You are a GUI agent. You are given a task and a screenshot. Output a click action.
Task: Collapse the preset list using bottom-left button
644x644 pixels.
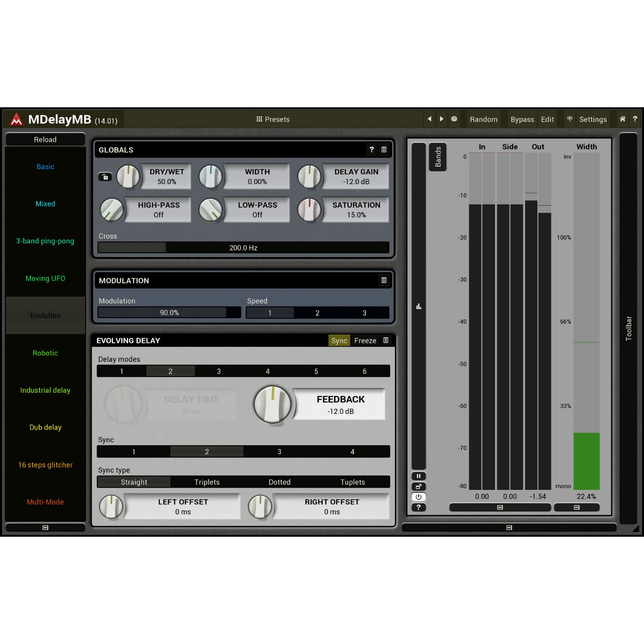[46, 528]
